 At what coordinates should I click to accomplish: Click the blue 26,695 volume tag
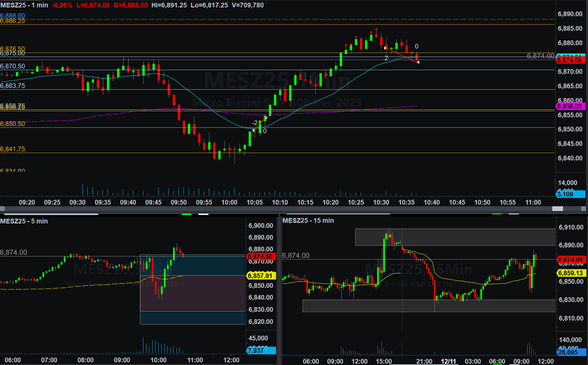[x=571, y=352]
